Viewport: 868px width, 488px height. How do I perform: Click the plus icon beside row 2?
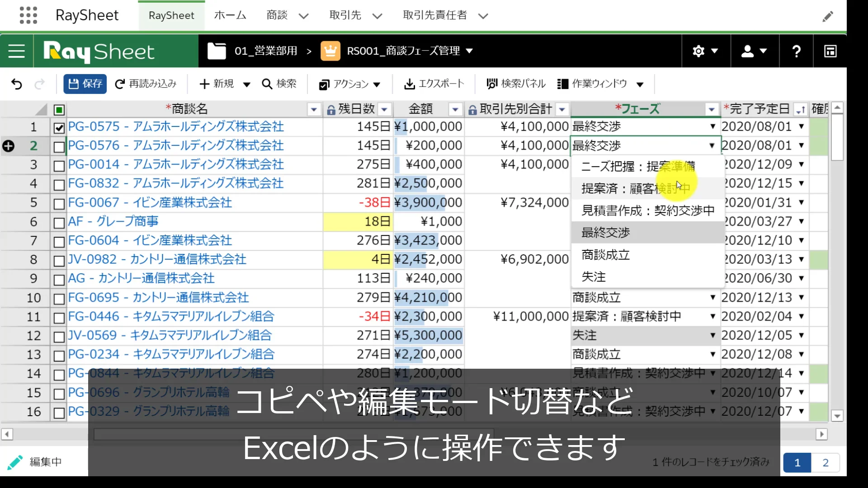pyautogui.click(x=8, y=146)
